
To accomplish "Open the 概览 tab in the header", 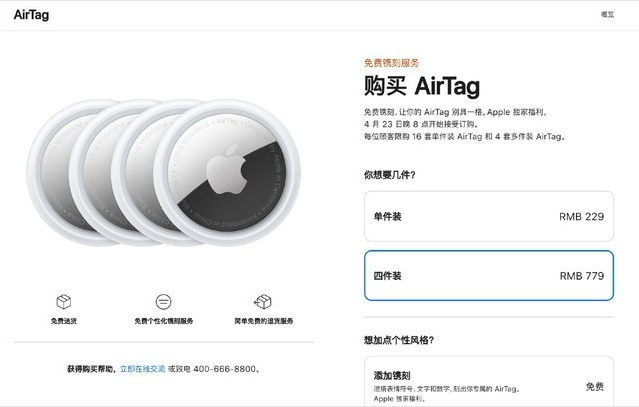I will pos(607,14).
